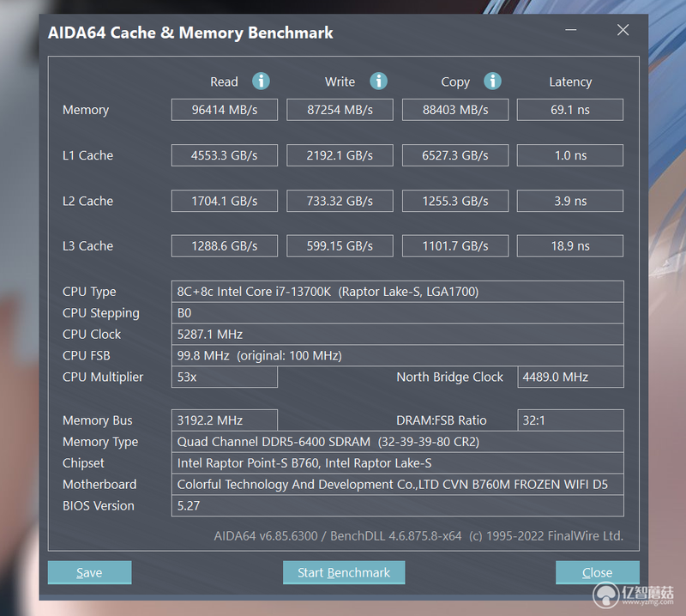686x616 pixels.
Task: Click L1 Cache read value 4553.3 GB/s
Action: [225, 155]
